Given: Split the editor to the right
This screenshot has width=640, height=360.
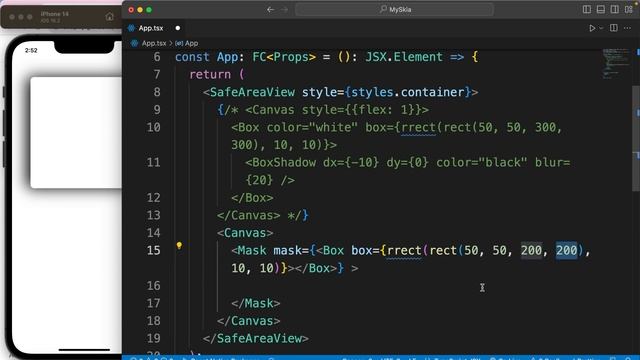Looking at the screenshot, I should [x=613, y=28].
